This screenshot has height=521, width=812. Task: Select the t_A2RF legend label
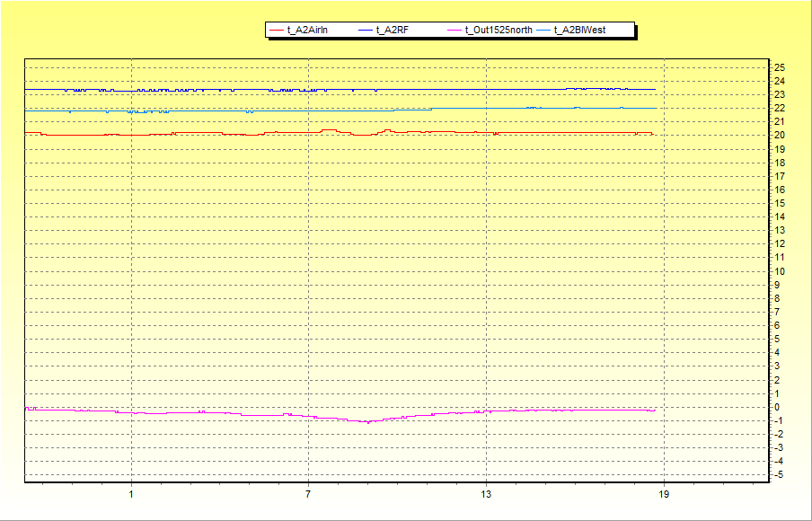tap(393, 31)
